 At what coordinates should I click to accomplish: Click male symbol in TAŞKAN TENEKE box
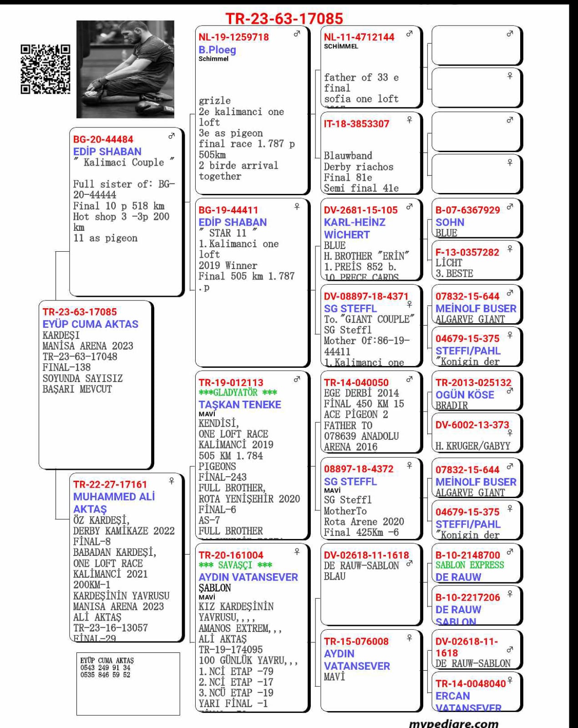(x=297, y=379)
